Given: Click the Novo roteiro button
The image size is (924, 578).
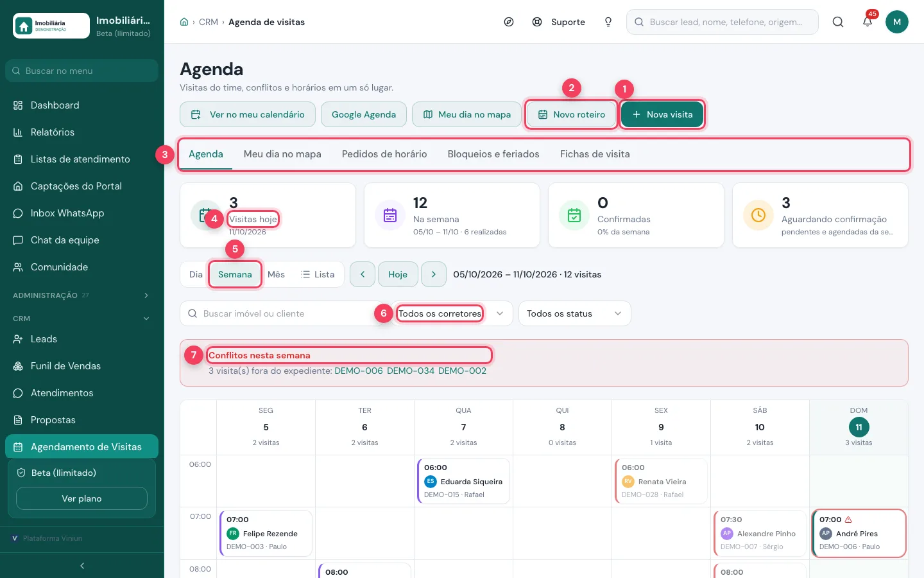Looking at the screenshot, I should [571, 114].
